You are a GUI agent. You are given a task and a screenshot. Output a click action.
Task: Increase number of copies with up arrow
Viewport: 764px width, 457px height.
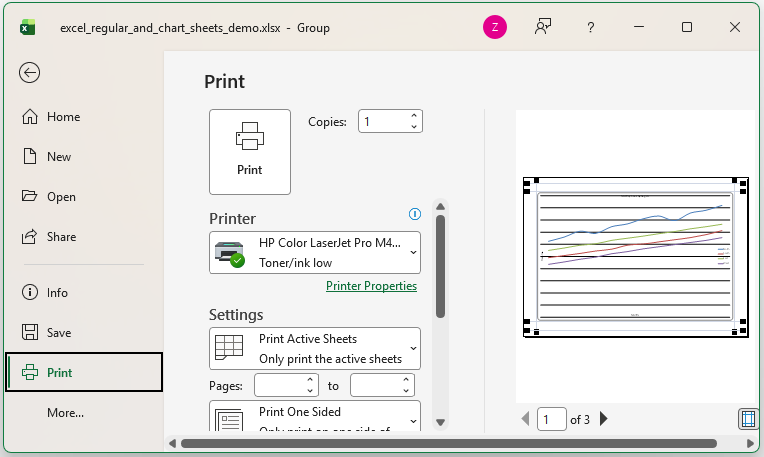pos(414,116)
